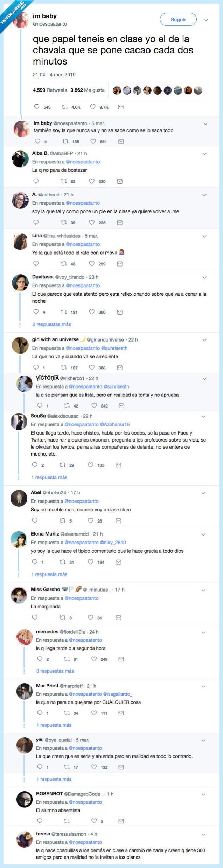Like Davitaso's reply with 886 likes
The height and width of the screenshot is (868, 223).
coord(92,312)
